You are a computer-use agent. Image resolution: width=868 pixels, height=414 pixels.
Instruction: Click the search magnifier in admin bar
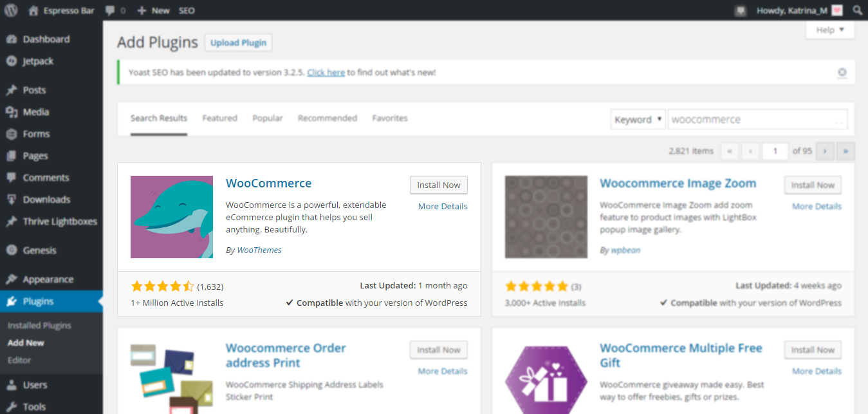point(857,11)
